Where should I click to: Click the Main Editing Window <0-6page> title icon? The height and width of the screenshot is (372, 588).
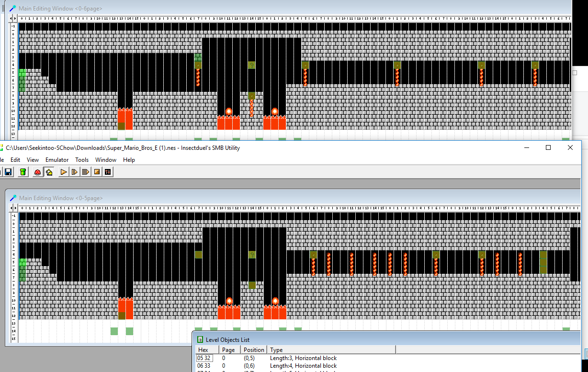[x=13, y=9]
